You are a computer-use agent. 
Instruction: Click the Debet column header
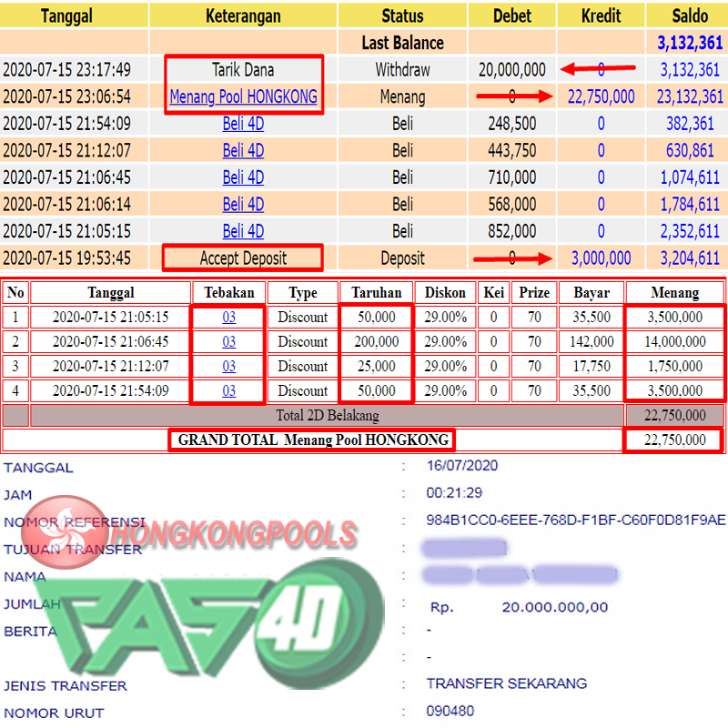pos(512,15)
